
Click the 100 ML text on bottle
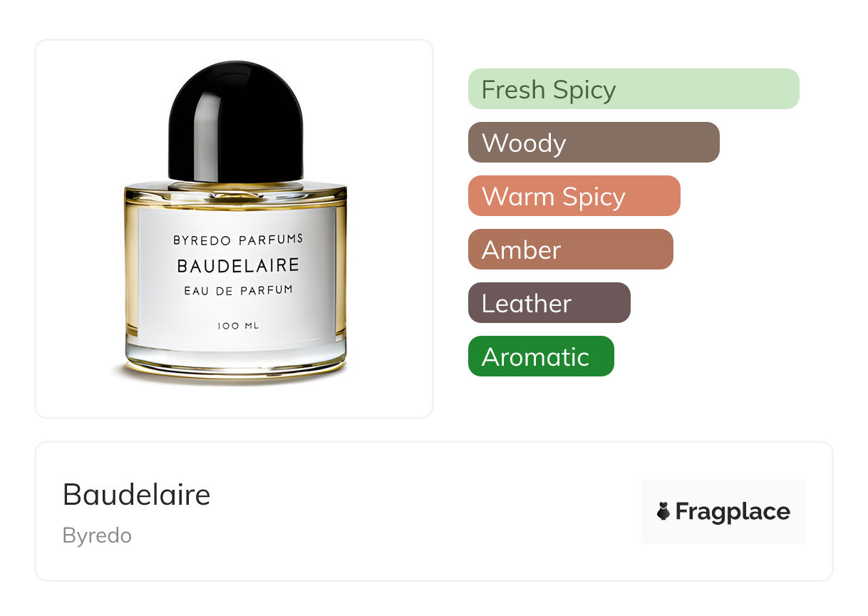click(x=238, y=326)
